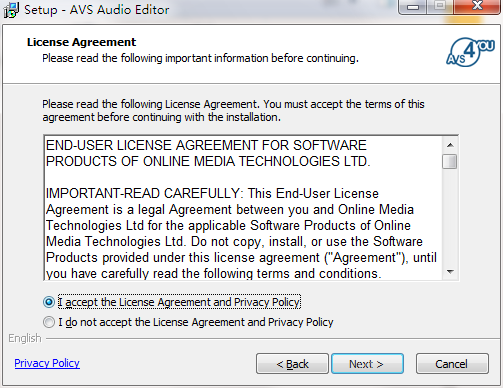Click the license text scroll up arrow
This screenshot has height=388, width=503.
(450, 145)
